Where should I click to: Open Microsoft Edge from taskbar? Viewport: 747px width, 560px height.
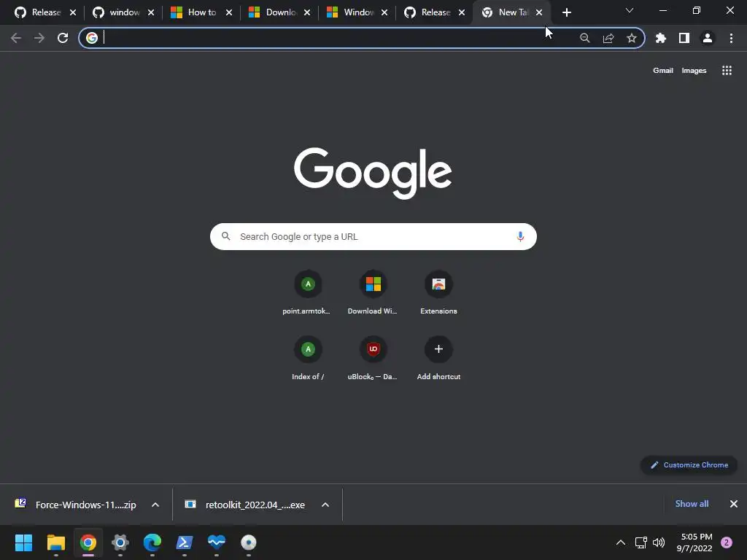tap(152, 542)
